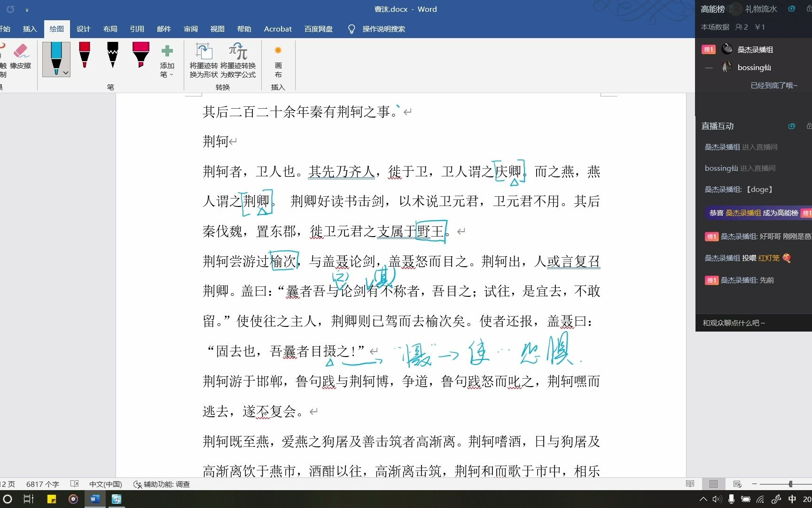Image resolution: width=812 pixels, height=508 pixels.
Task: Open the 引用 (References) tab
Action: click(x=137, y=29)
